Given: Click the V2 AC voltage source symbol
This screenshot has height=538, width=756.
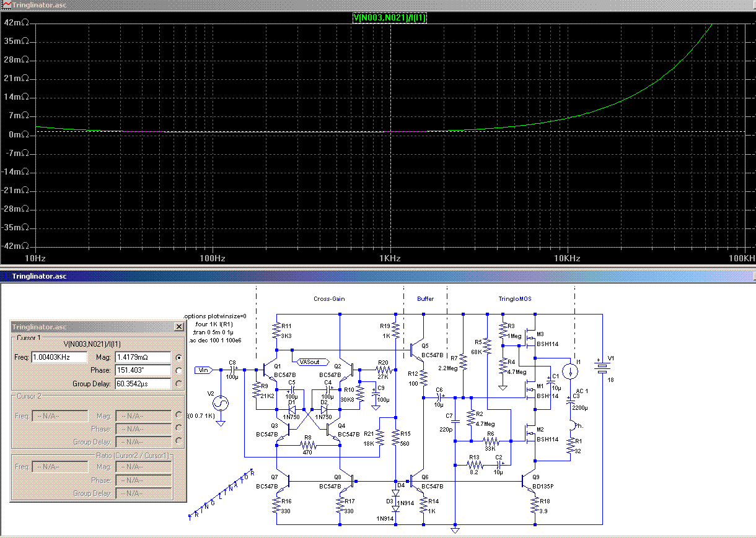Looking at the screenshot, I should click(219, 404).
